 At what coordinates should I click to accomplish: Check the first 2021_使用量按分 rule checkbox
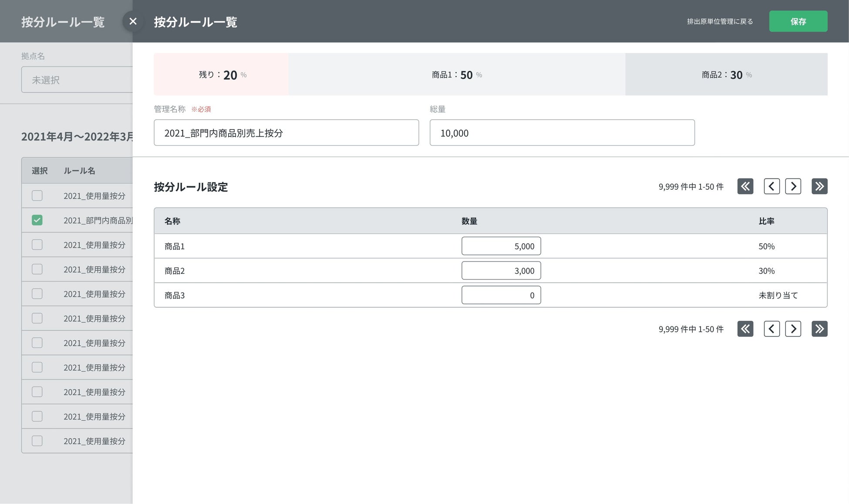pyautogui.click(x=37, y=195)
